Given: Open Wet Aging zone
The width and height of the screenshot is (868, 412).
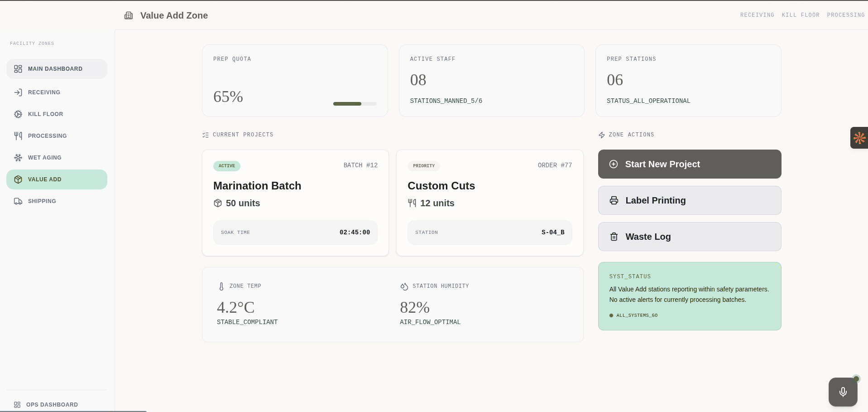Looking at the screenshot, I should point(57,158).
